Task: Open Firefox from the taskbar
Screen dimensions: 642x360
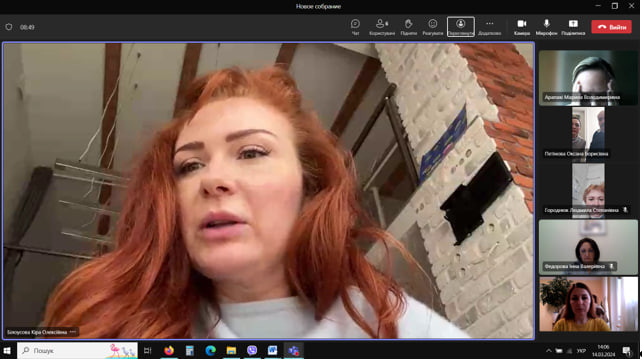Action: pyautogui.click(x=169, y=351)
